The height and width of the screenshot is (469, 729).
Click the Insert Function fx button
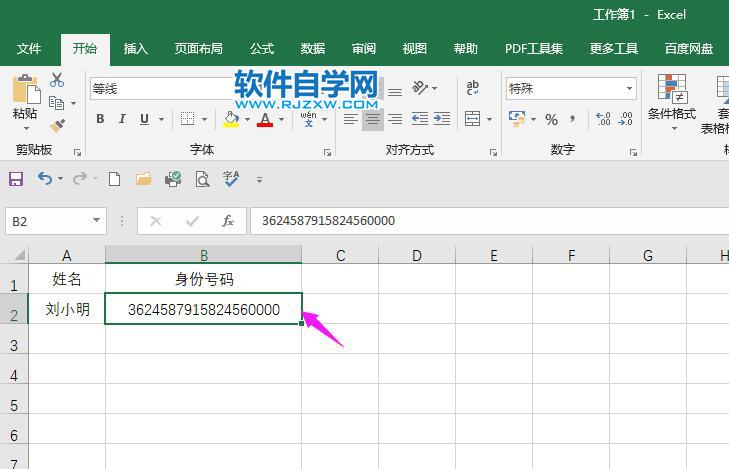tap(228, 221)
